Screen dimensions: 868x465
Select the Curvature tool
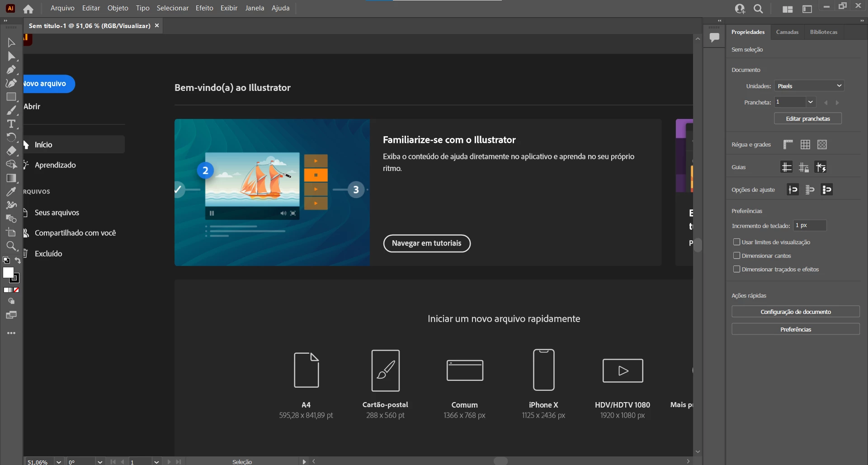11,83
